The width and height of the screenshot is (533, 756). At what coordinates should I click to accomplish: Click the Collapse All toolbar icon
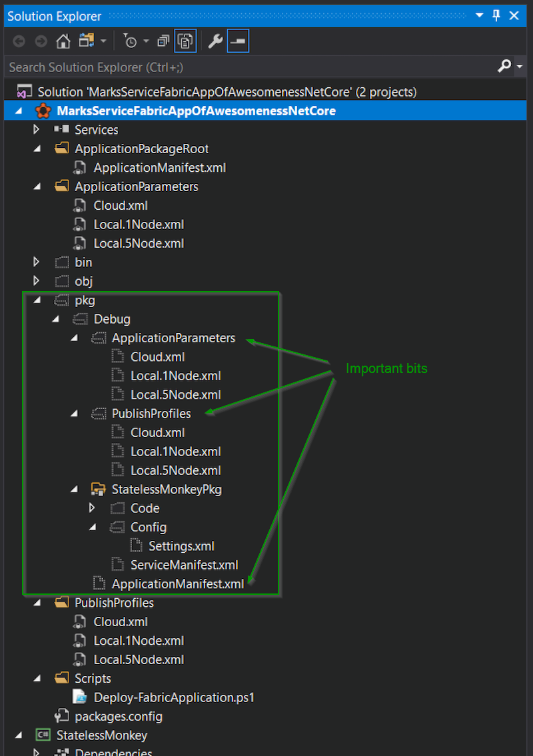pos(163,41)
